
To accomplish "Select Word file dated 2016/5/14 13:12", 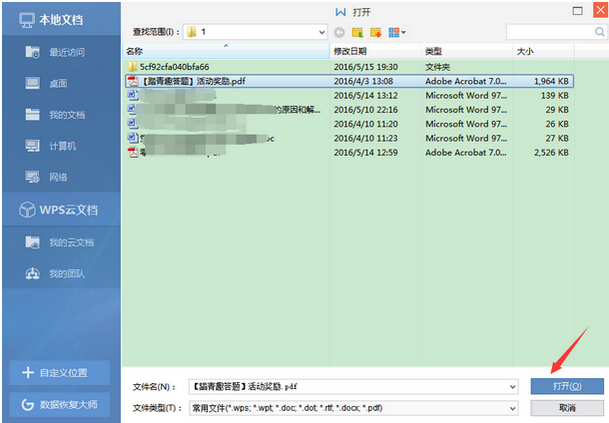I will [349, 96].
